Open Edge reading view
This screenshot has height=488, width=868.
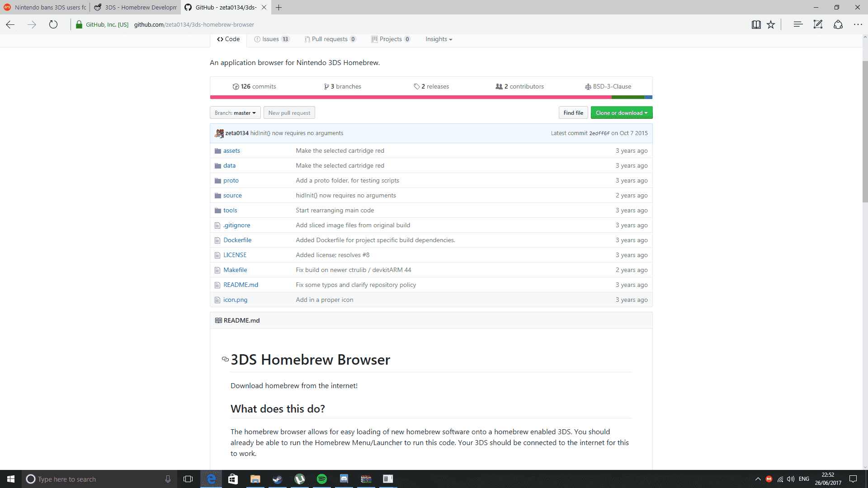(x=756, y=25)
